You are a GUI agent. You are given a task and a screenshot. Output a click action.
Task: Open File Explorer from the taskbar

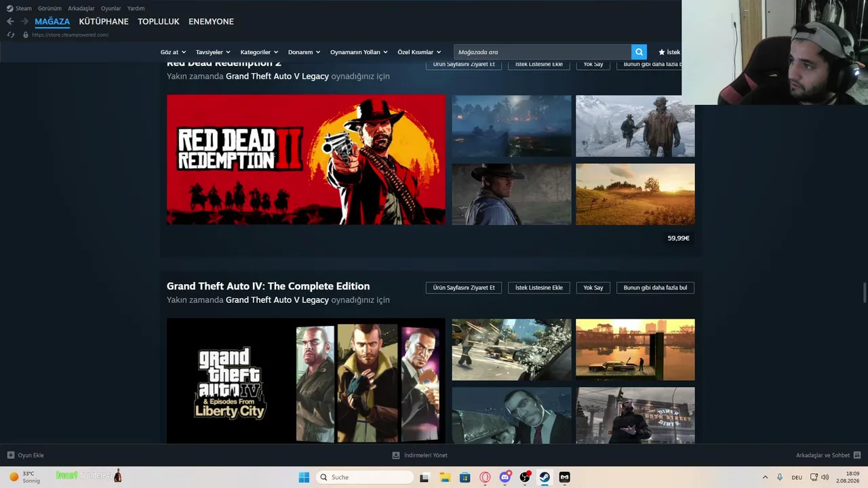coord(445,477)
